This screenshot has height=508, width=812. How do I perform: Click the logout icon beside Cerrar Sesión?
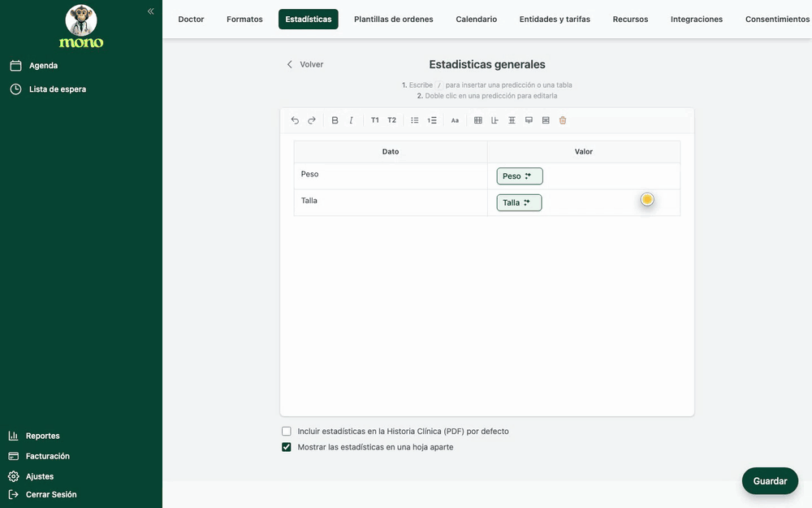[x=14, y=494]
